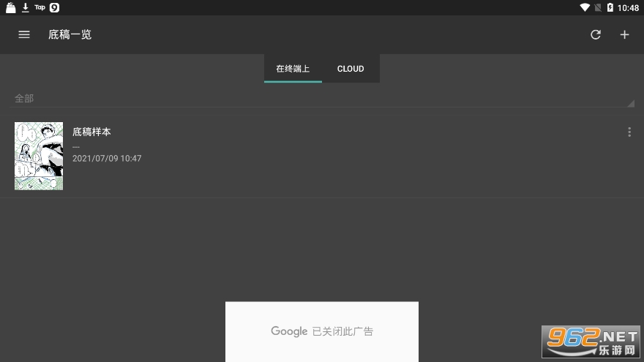Click the filter dropdown triangle arrow
Screen dimensions: 644x362
point(631,103)
